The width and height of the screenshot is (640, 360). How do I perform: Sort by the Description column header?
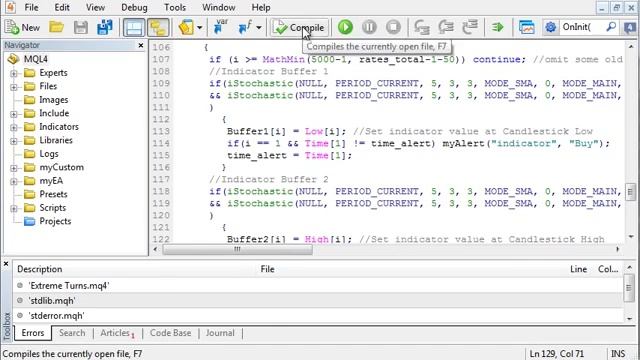40,269
